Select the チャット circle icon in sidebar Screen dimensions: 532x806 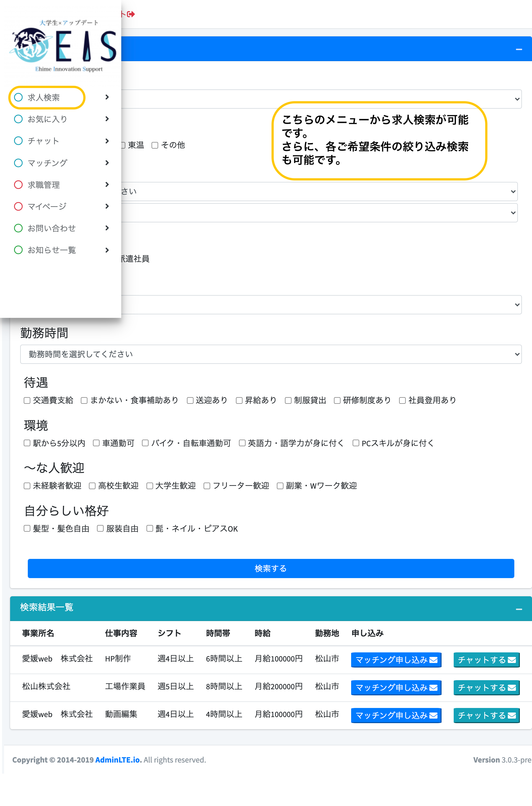click(x=18, y=141)
